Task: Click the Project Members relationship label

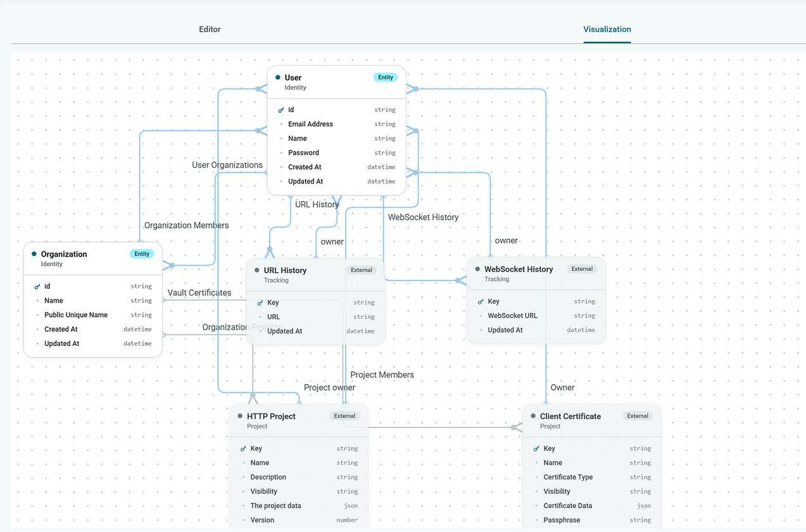Action: coord(382,375)
